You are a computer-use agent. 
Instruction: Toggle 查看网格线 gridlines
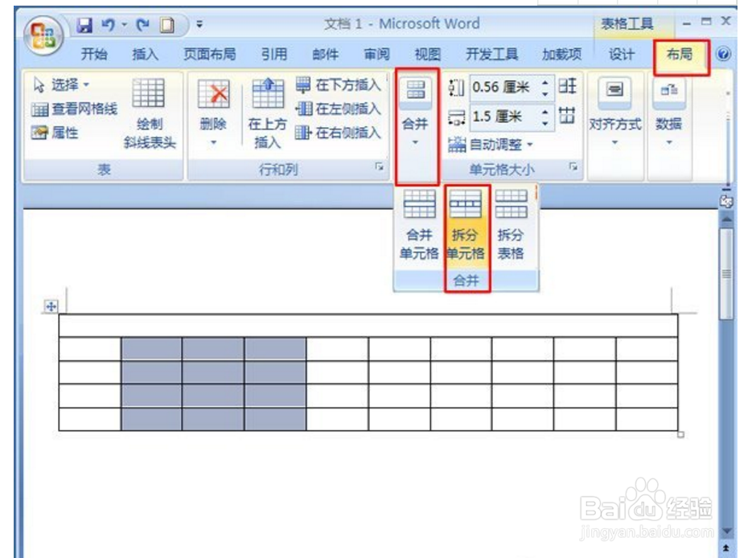75,109
